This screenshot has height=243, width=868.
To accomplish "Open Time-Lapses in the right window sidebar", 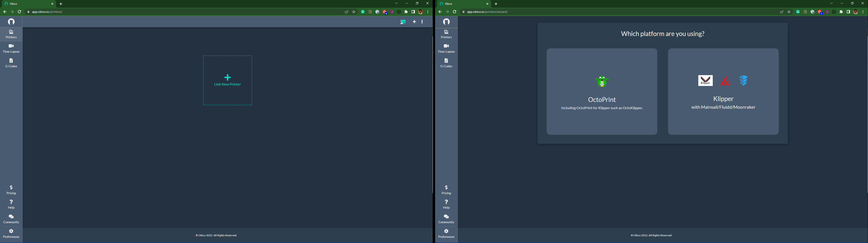I will pyautogui.click(x=446, y=48).
